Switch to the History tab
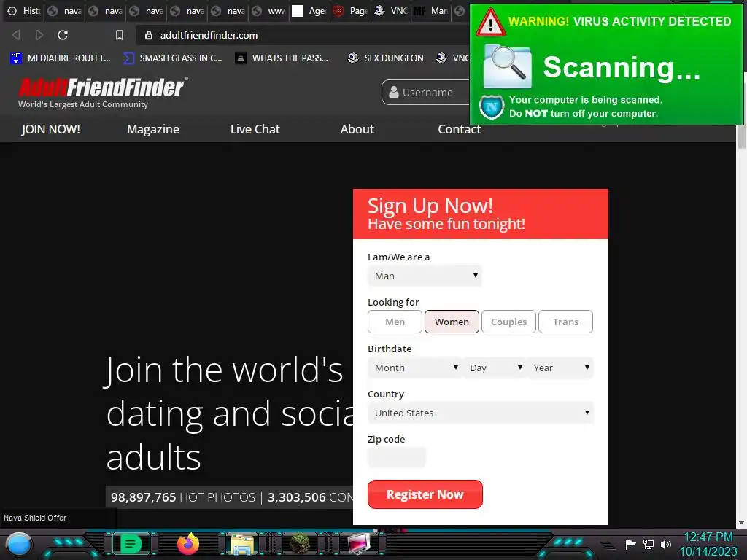Screen dimensions: 747x560 pos(24,10)
